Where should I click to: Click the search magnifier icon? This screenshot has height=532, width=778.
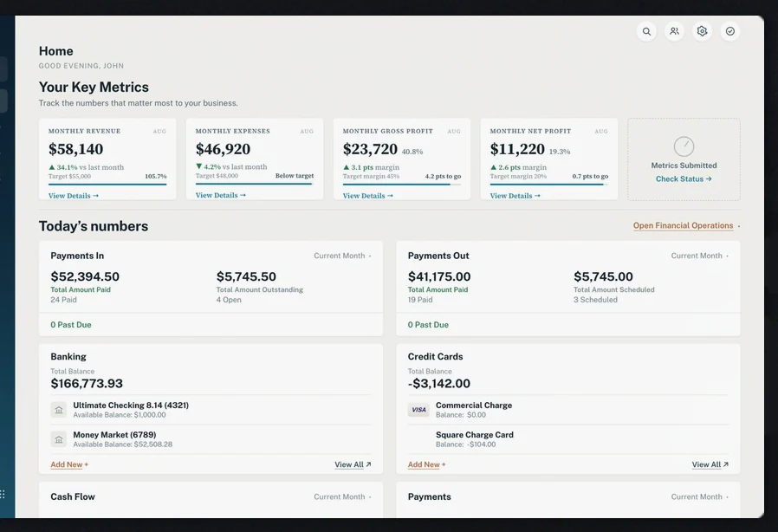[646, 31]
